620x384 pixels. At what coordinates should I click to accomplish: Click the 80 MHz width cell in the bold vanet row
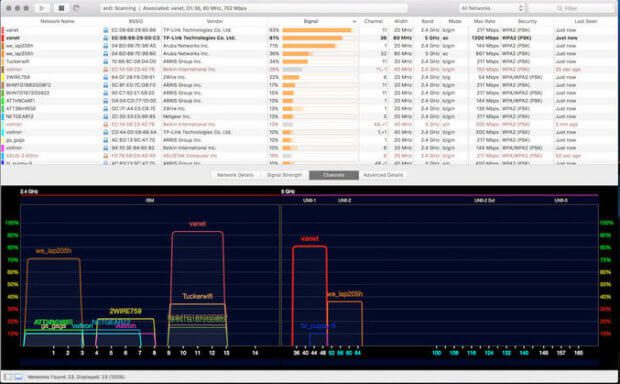click(403, 38)
